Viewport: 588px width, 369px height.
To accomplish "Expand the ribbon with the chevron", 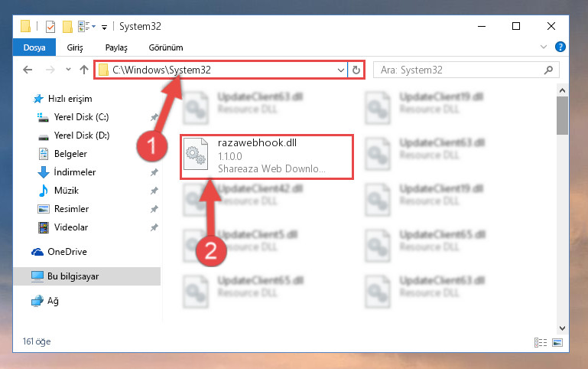I will pyautogui.click(x=543, y=47).
